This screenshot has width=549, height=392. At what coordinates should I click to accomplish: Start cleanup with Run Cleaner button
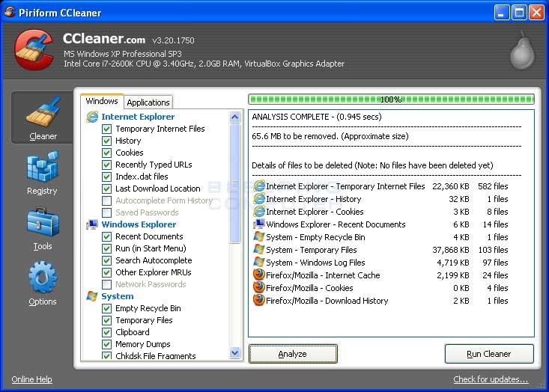489,354
